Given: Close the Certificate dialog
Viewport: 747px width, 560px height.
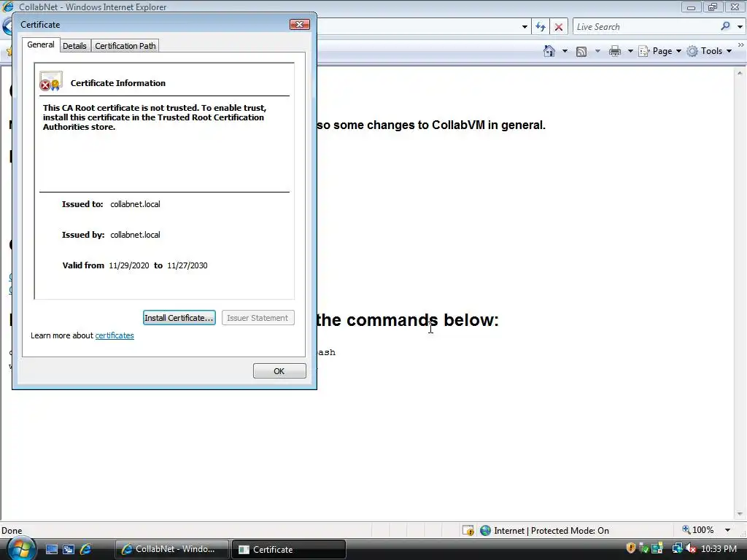Looking at the screenshot, I should tap(300, 24).
